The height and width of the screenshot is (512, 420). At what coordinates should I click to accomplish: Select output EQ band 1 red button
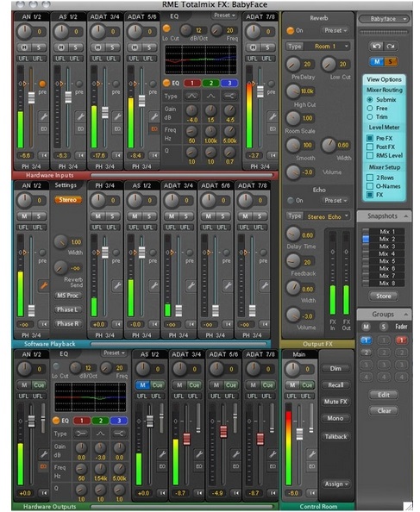[82, 421]
